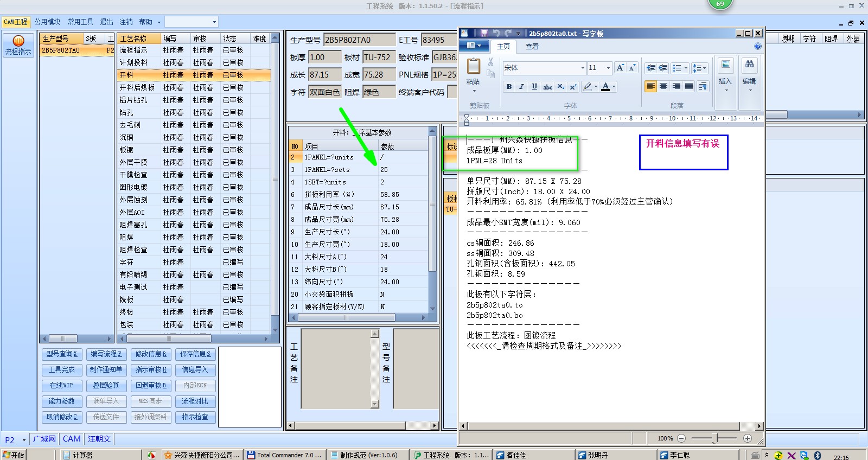Increase font size in WordPad

pyautogui.click(x=620, y=68)
